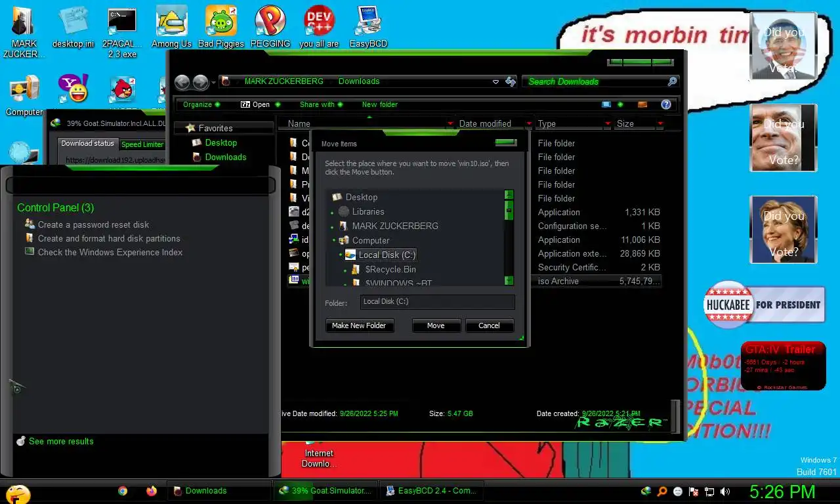This screenshot has height=504, width=840.
Task: Toggle the preview pane icon in Explorer
Action: [642, 104]
